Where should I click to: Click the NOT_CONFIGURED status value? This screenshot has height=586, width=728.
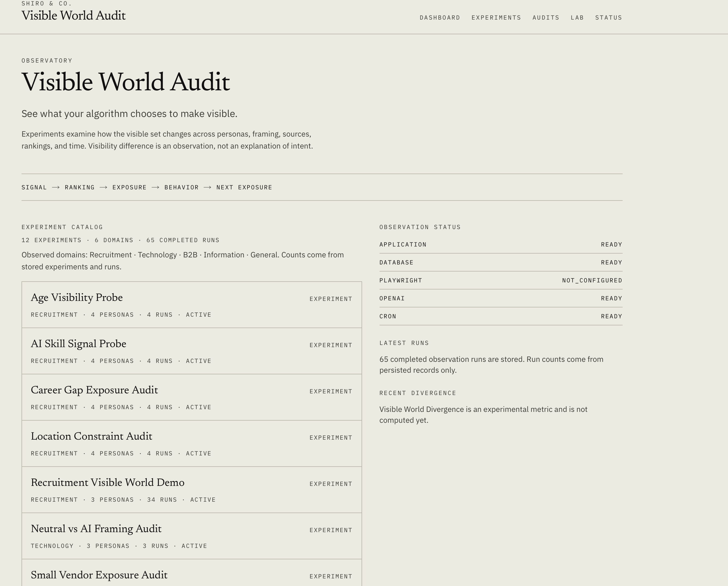point(592,280)
